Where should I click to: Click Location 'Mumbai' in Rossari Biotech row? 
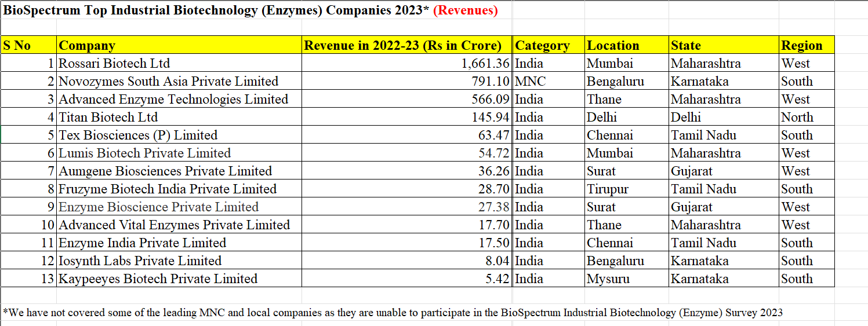(x=627, y=63)
